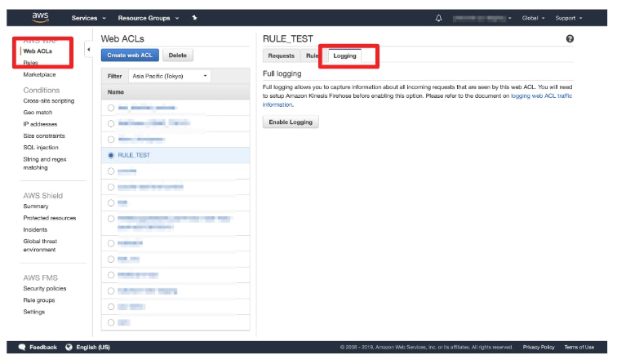Image resolution: width=617 pixels, height=364 pixels.
Task: Open Settings in sidebar
Action: pyautogui.click(x=33, y=312)
